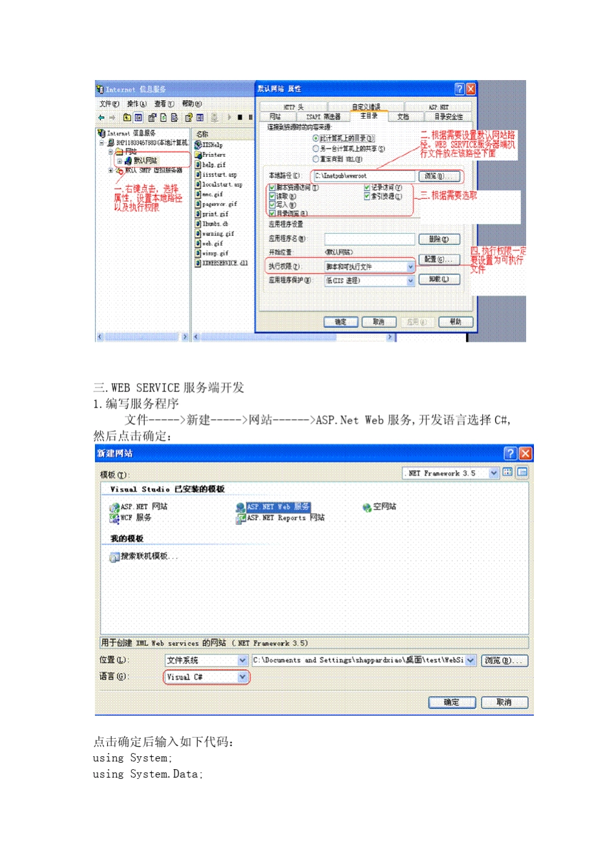Open 文件 menu in IIS manager
Viewport: 614px width, 868px height.
109,103
